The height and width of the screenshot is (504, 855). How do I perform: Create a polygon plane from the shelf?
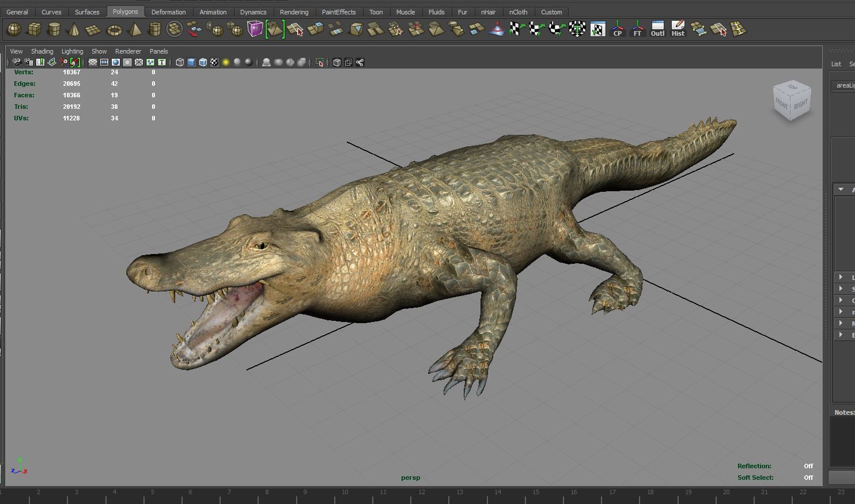[93, 29]
